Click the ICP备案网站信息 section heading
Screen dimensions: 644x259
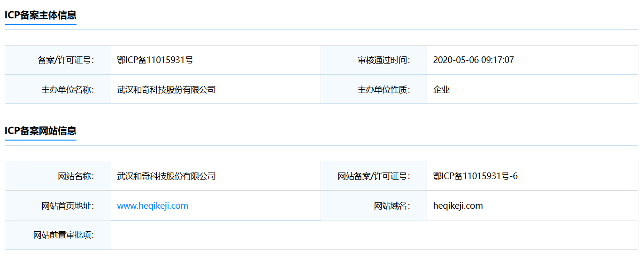[40, 131]
